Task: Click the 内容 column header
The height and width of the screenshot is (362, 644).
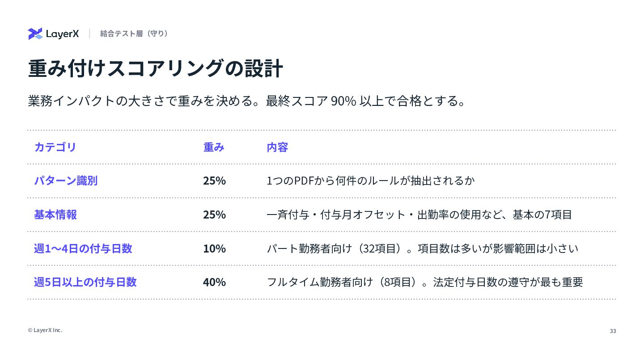Action: point(277,147)
